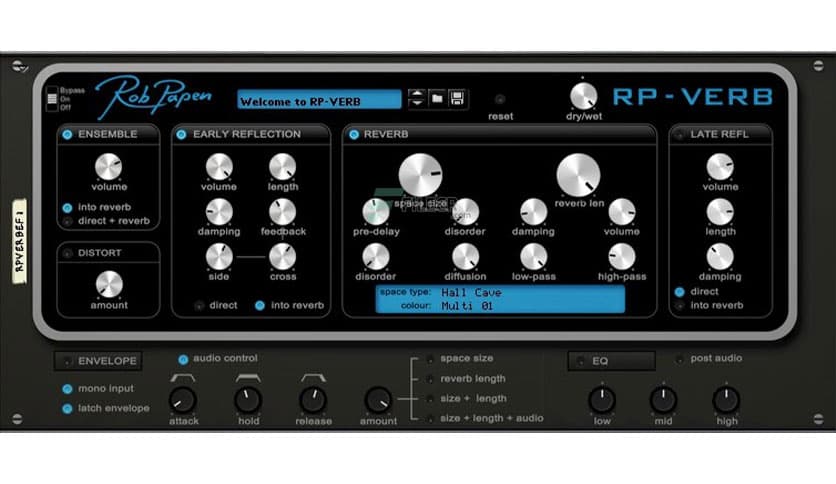836x484 pixels.
Task: Click the Early Reflection cross knob
Action: tap(283, 256)
